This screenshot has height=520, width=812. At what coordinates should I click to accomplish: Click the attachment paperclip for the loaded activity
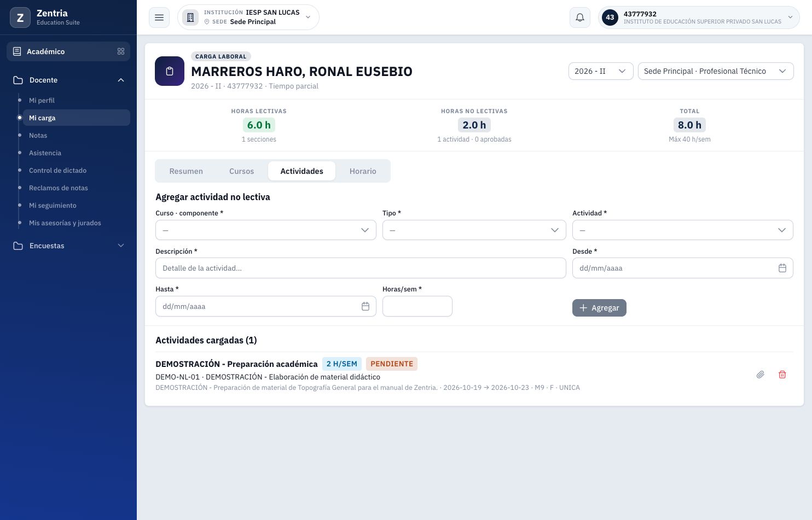click(761, 375)
